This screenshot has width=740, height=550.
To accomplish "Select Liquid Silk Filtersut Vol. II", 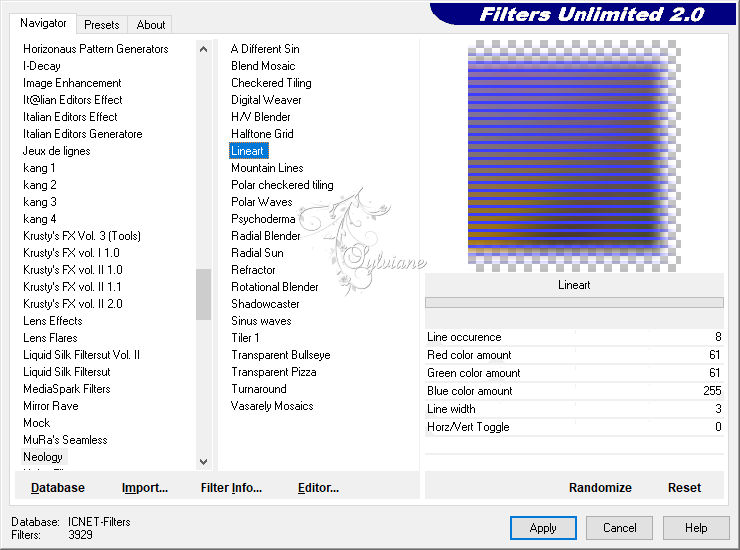I will tap(81, 355).
